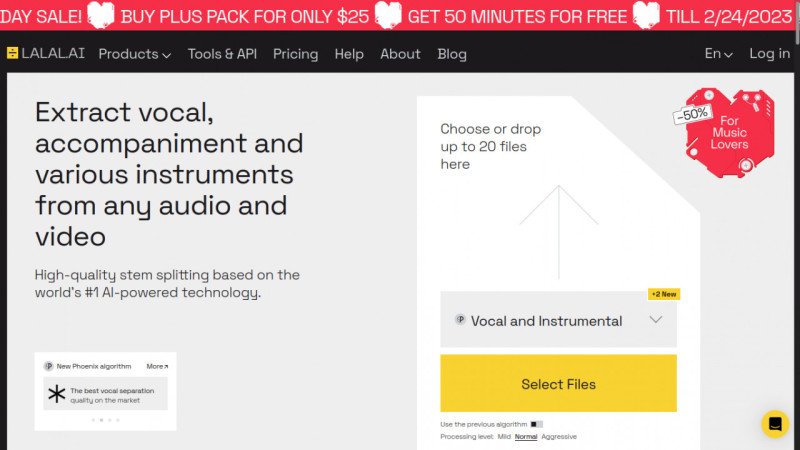This screenshot has width=800, height=450.
Task: Set processing level to Mild
Action: click(x=503, y=437)
